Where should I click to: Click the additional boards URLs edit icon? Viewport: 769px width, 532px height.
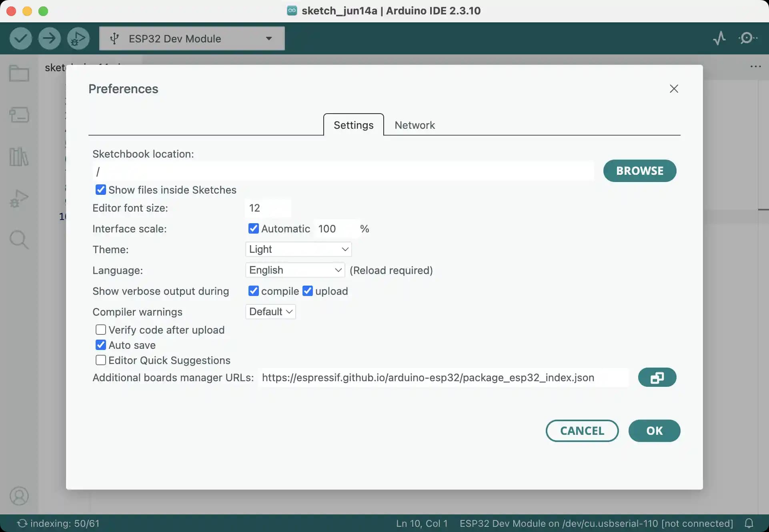pos(657,377)
